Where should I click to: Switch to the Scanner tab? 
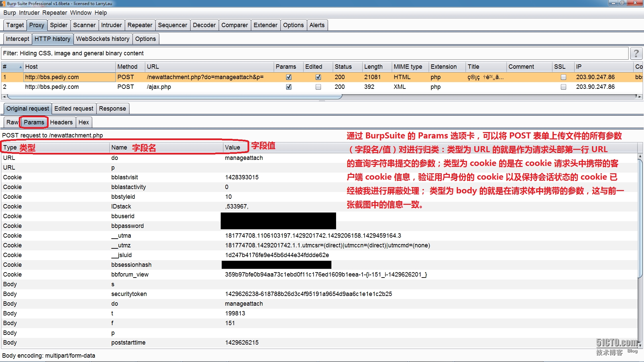coord(84,25)
